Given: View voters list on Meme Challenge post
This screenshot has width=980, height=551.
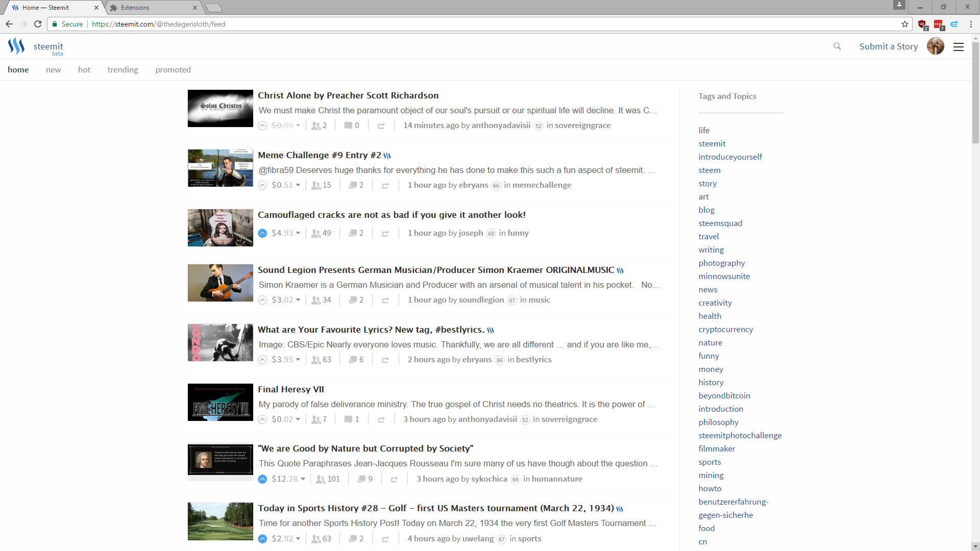Looking at the screenshot, I should 322,185.
